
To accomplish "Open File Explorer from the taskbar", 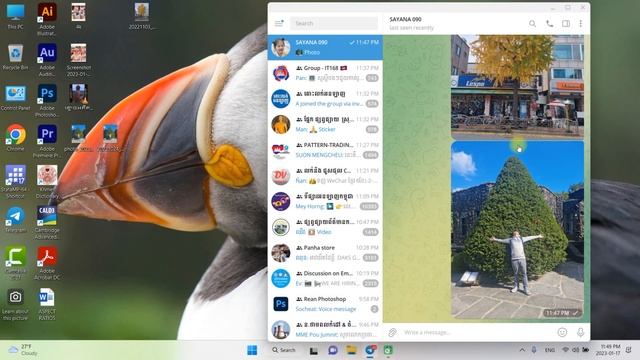I will coord(351,350).
